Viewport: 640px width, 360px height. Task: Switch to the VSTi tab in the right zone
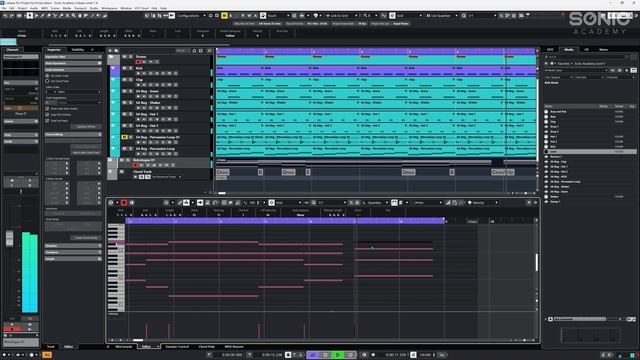click(x=550, y=50)
